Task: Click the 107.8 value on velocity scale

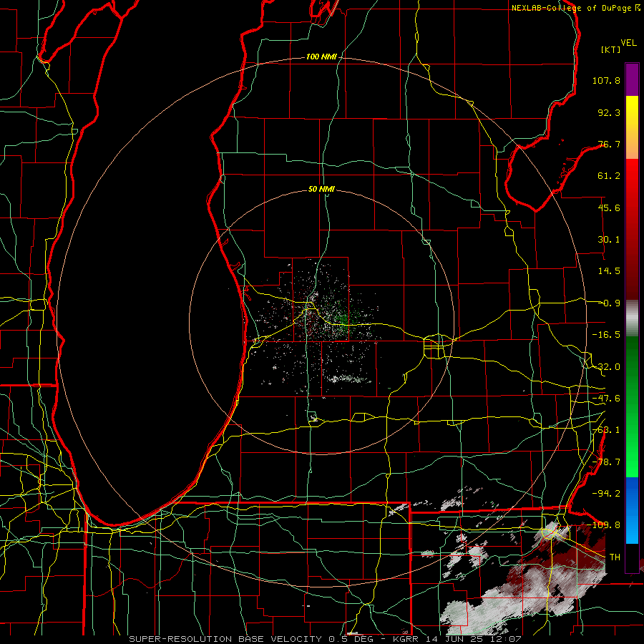Action: coord(606,80)
